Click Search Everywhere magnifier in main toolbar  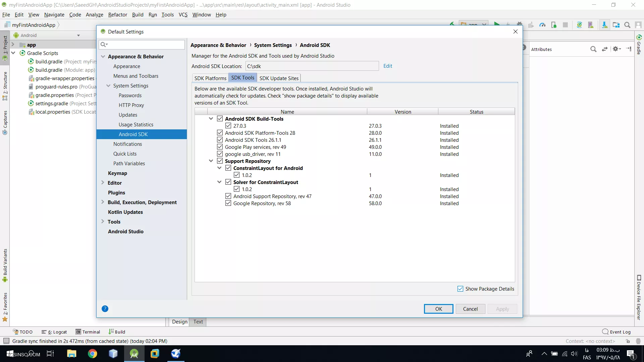pyautogui.click(x=627, y=25)
